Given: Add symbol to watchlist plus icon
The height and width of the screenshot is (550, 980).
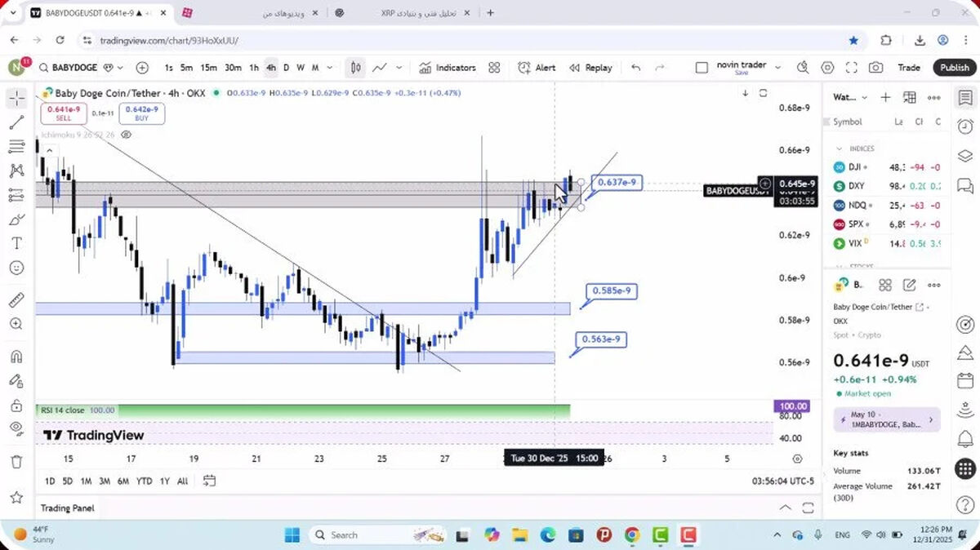Looking at the screenshot, I should pos(885,97).
